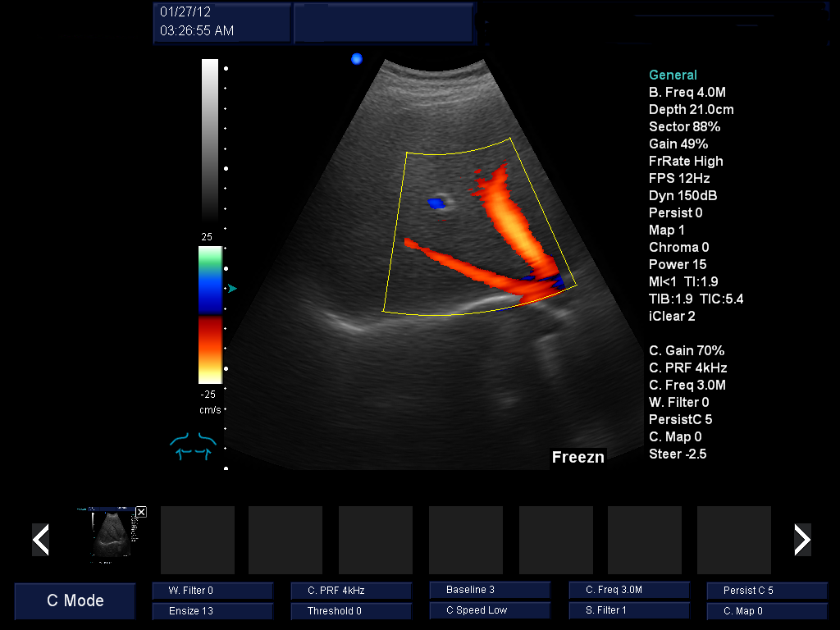Open the C. PRF 4kHz parameter
840x630 pixels.
point(351,590)
